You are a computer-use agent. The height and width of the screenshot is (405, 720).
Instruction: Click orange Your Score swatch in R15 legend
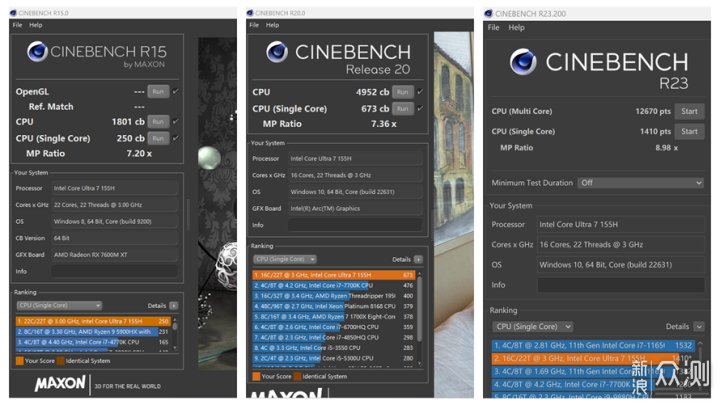click(19, 361)
